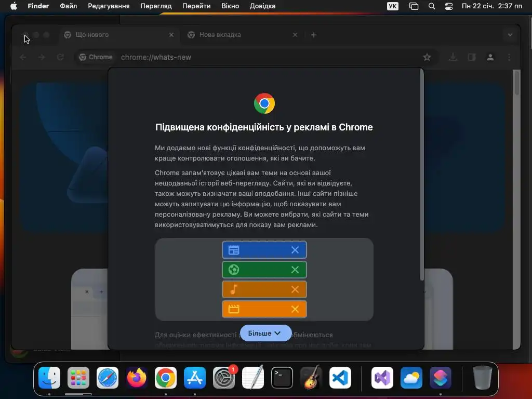This screenshot has width=532, height=399.
Task: Open Shortcuts app from the Dock
Action: 441,378
